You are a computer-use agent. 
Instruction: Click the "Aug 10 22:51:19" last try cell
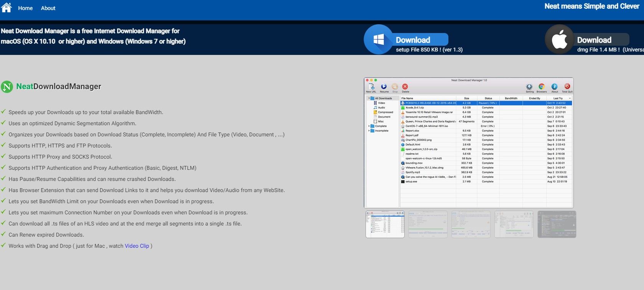coord(557,181)
